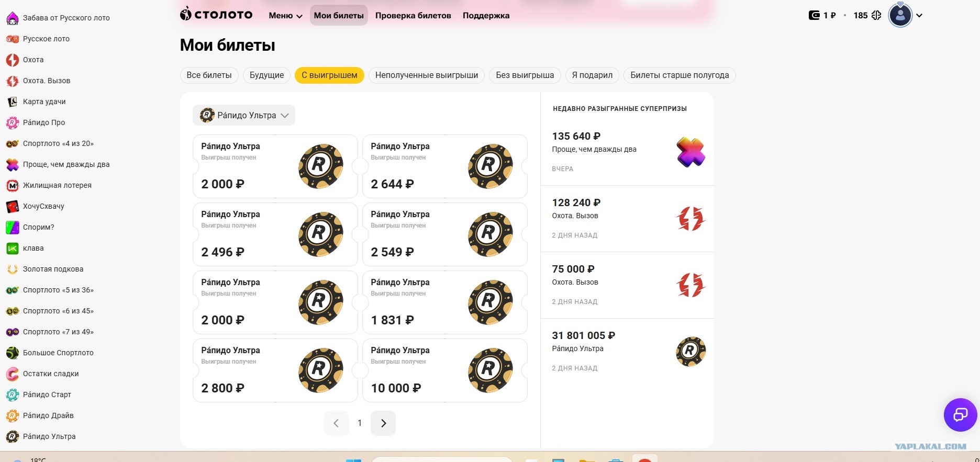Viewport: 980px width, 462px height.
Task: Open the 75 000 ₽ Охота. Вызов superprize
Action: click(x=627, y=285)
